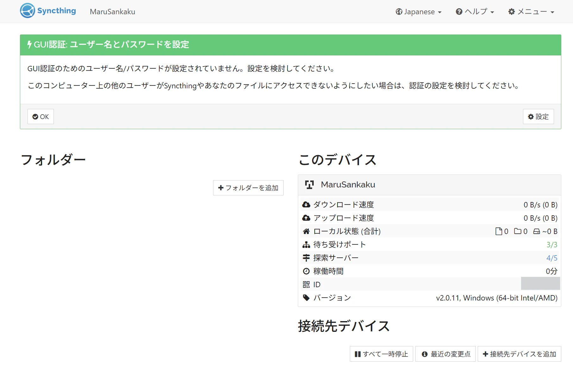Click the device identicon beside MaruSankaku
573x392 pixels.
[309, 185]
